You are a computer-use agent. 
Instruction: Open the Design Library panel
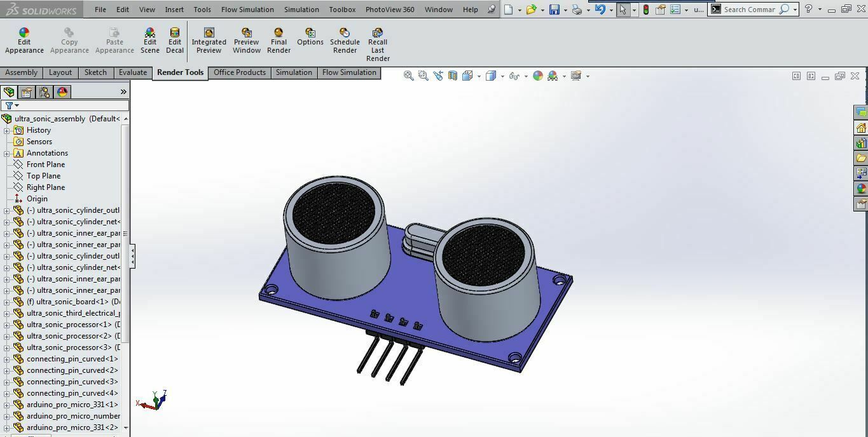tap(862, 144)
